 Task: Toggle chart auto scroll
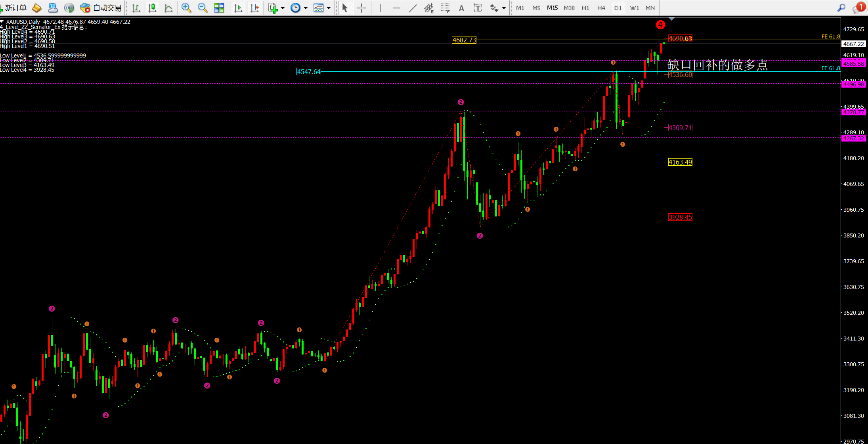(238, 8)
